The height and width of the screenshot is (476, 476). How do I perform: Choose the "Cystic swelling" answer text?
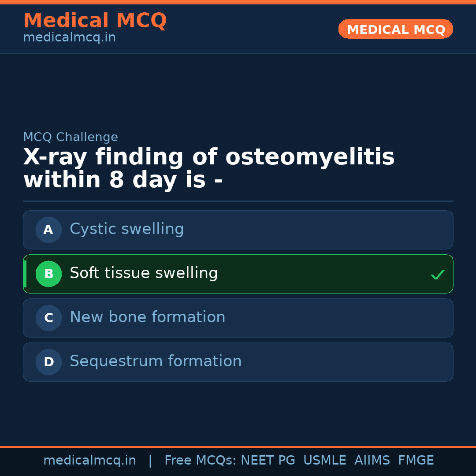click(126, 229)
